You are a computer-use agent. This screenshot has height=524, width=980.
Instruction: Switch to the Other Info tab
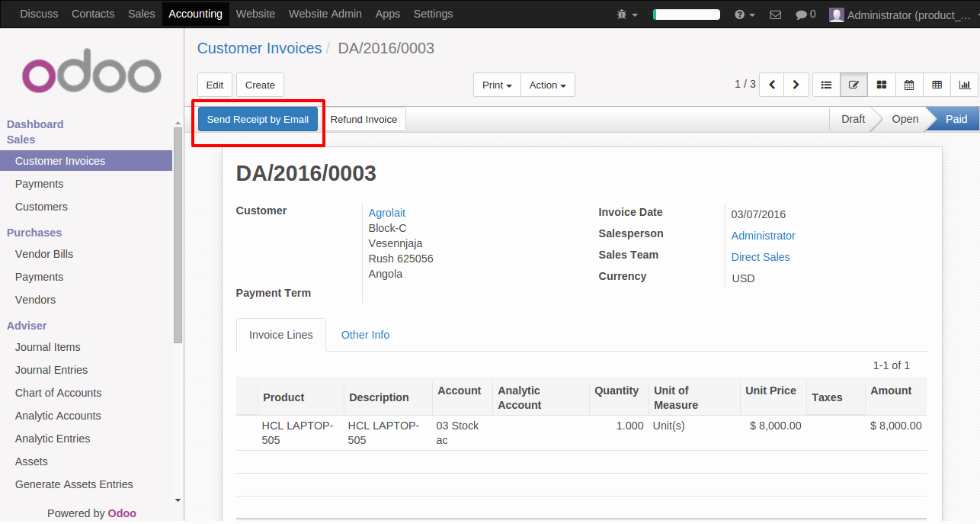365,335
